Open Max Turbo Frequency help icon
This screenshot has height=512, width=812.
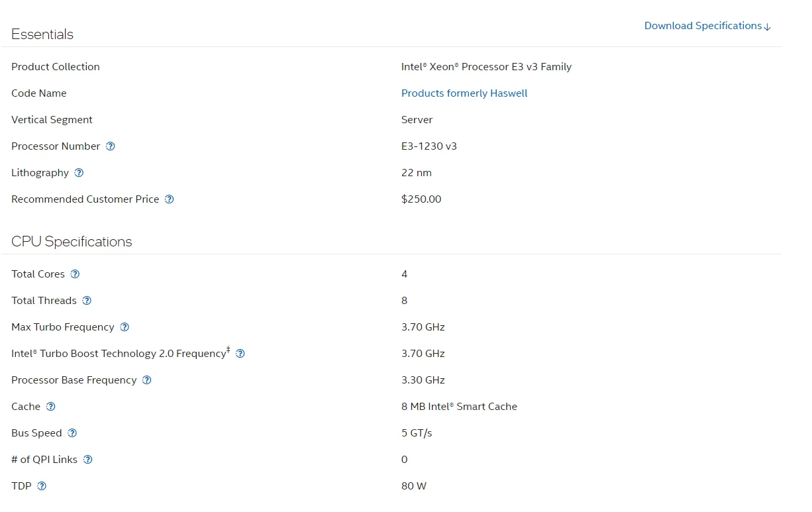[125, 327]
